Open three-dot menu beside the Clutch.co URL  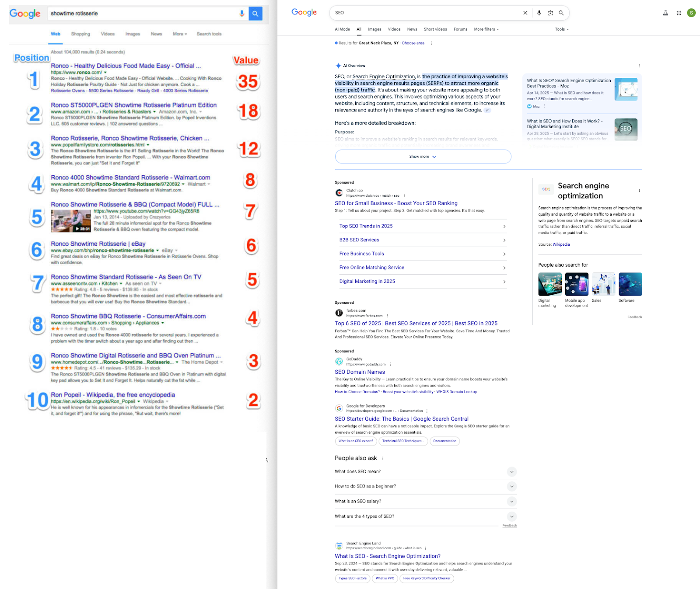[404, 196]
